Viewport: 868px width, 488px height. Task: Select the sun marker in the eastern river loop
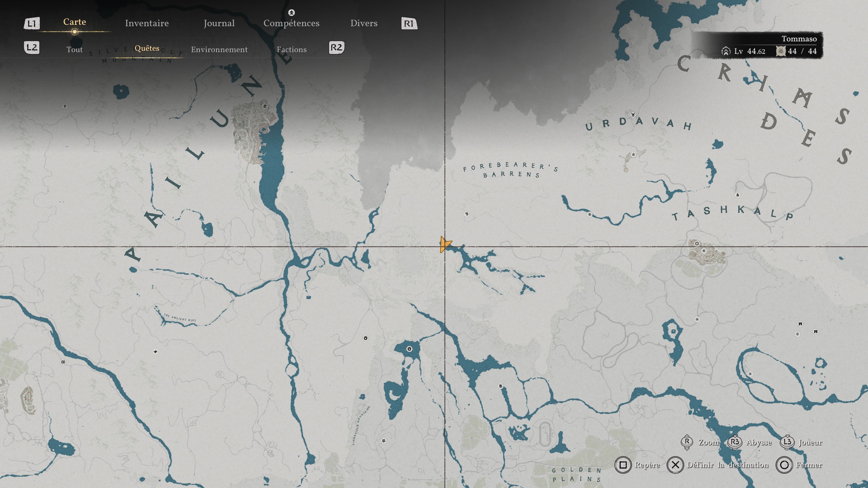(750, 374)
